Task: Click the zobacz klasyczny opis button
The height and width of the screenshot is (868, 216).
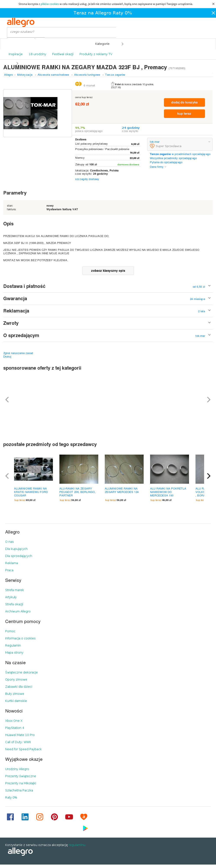Action: click(x=108, y=271)
